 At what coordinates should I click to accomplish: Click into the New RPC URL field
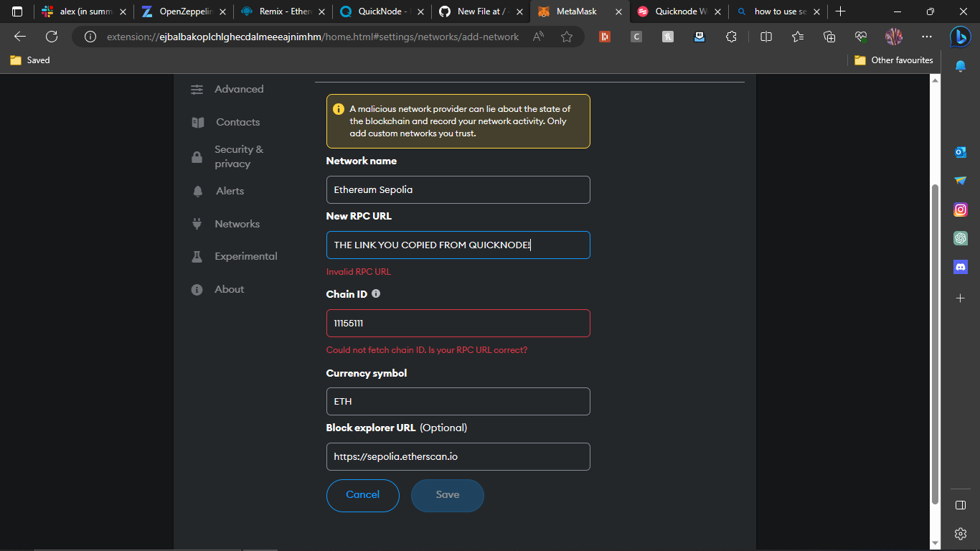[x=458, y=245]
